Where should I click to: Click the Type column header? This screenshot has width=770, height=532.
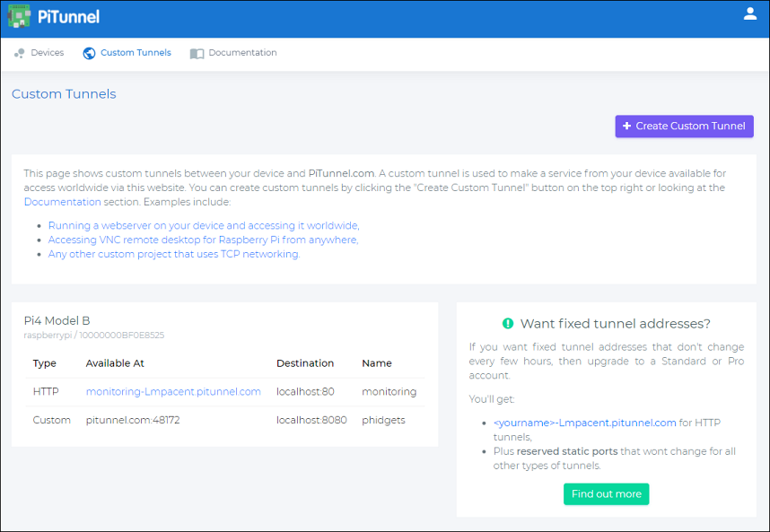click(x=45, y=363)
